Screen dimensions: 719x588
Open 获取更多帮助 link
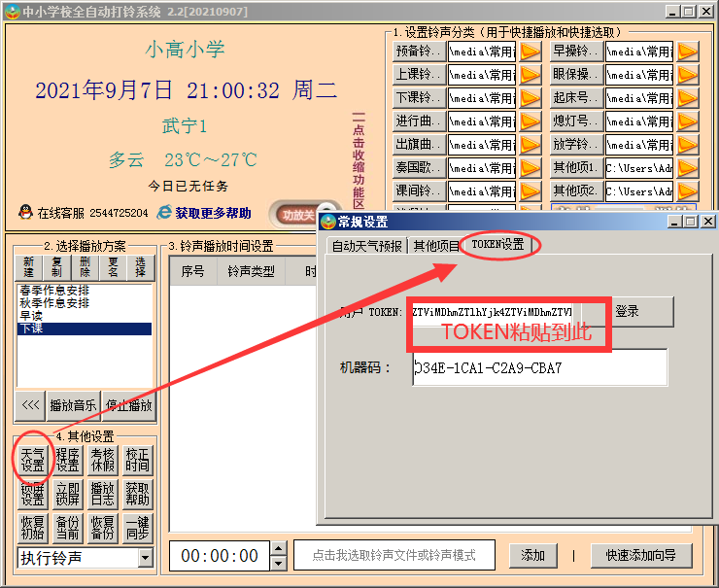(213, 213)
